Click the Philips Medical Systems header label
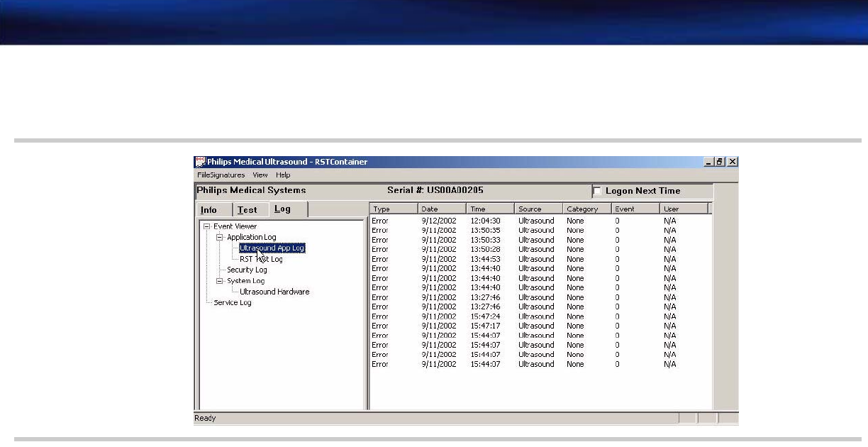 coord(251,190)
